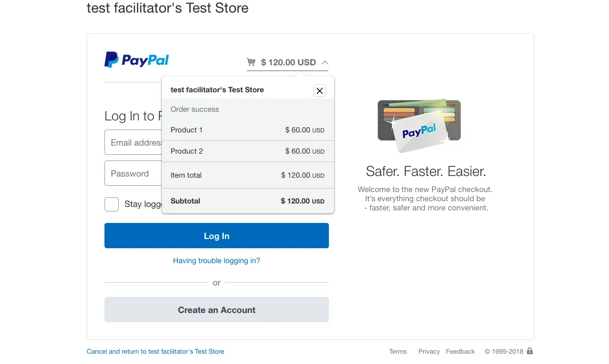Viewport: 609px width, 364px height.
Task: Select the Product 1 row
Action: click(247, 130)
